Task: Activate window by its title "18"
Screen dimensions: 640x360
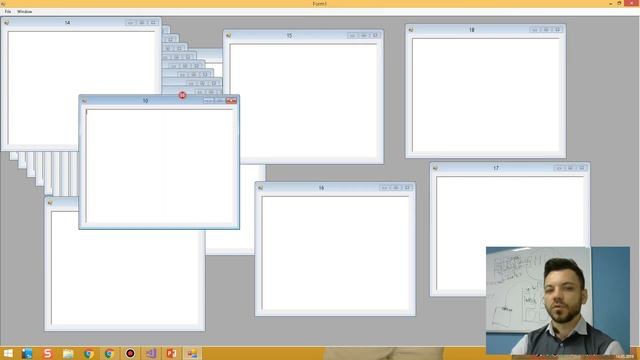Action: click(x=472, y=30)
